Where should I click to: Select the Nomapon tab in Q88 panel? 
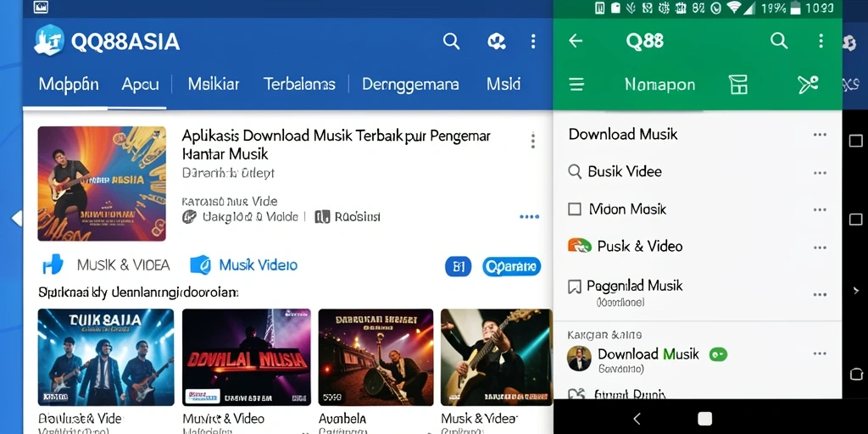click(x=659, y=85)
